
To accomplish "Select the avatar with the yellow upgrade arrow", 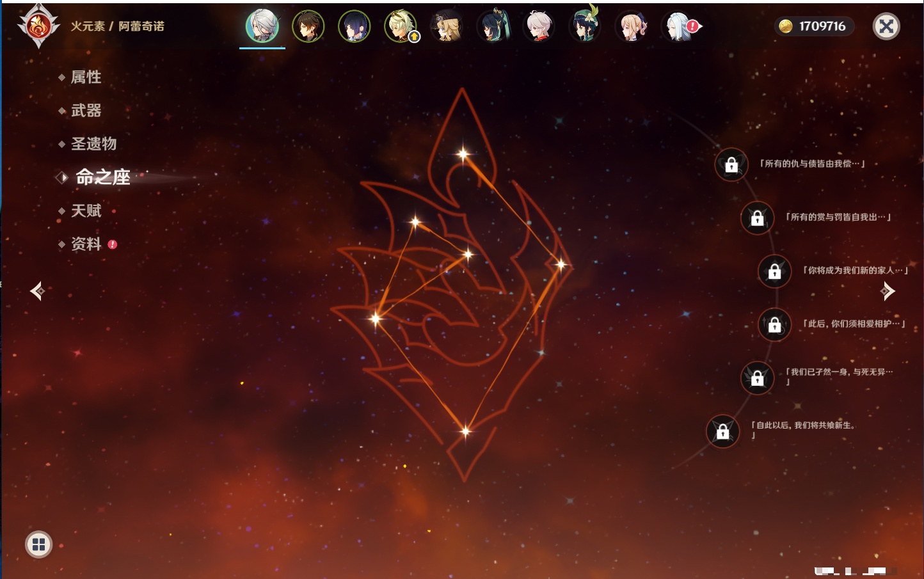I will tap(401, 26).
